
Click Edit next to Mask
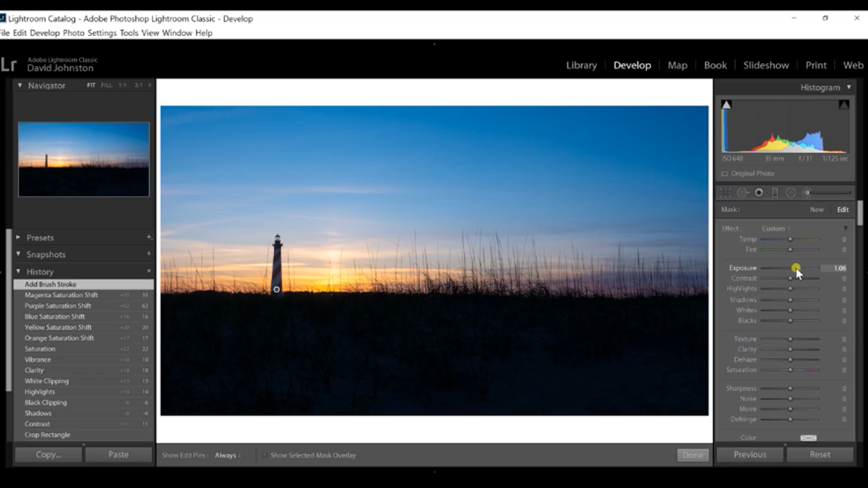point(843,209)
